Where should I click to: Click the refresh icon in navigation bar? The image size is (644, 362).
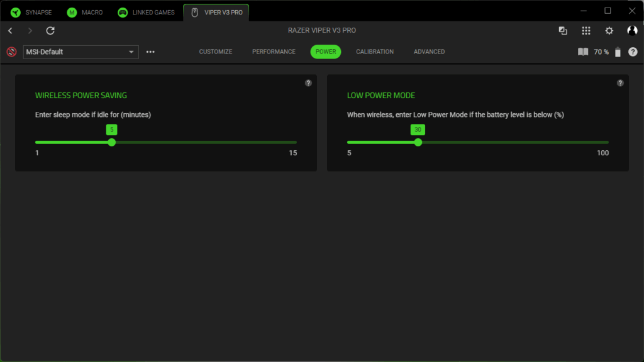tap(50, 31)
